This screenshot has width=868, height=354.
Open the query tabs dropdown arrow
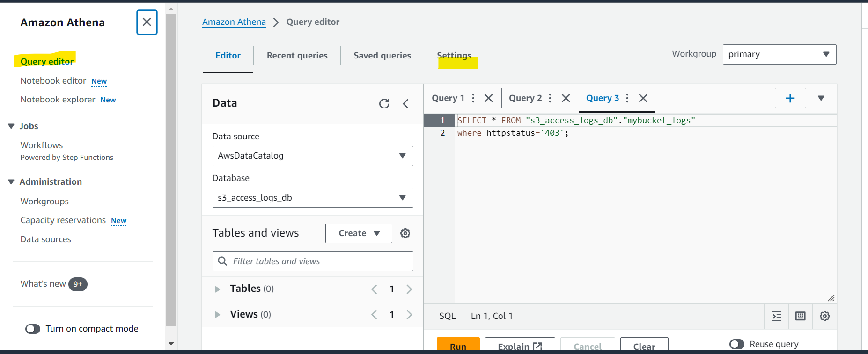point(821,98)
